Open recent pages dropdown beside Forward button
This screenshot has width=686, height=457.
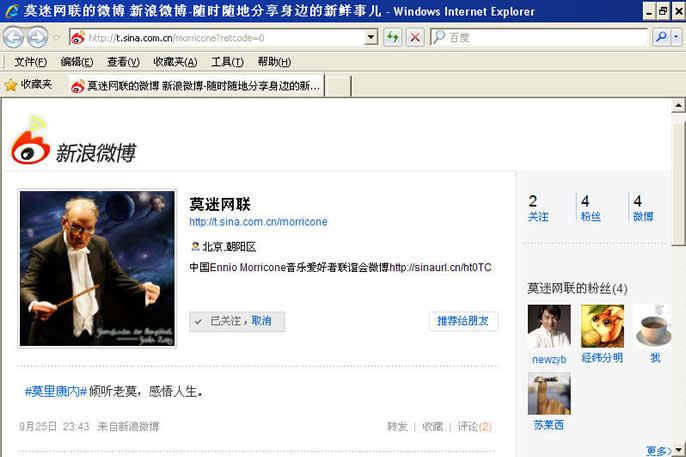pyautogui.click(x=56, y=38)
